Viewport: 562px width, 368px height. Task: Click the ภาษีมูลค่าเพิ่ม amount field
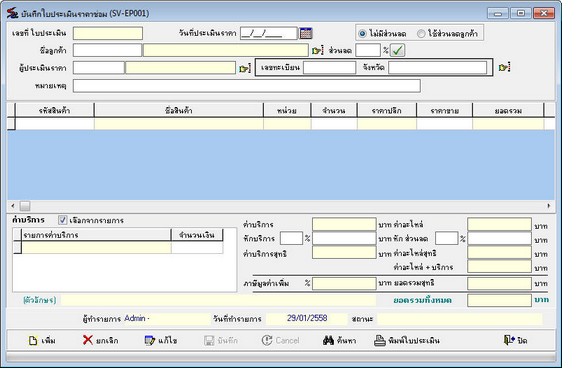click(344, 283)
